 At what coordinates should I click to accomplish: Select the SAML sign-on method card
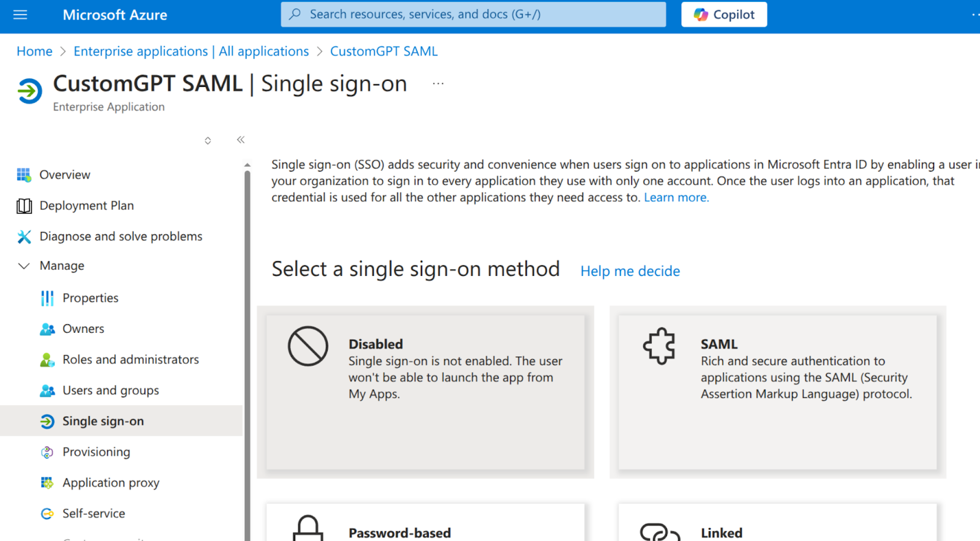point(777,392)
